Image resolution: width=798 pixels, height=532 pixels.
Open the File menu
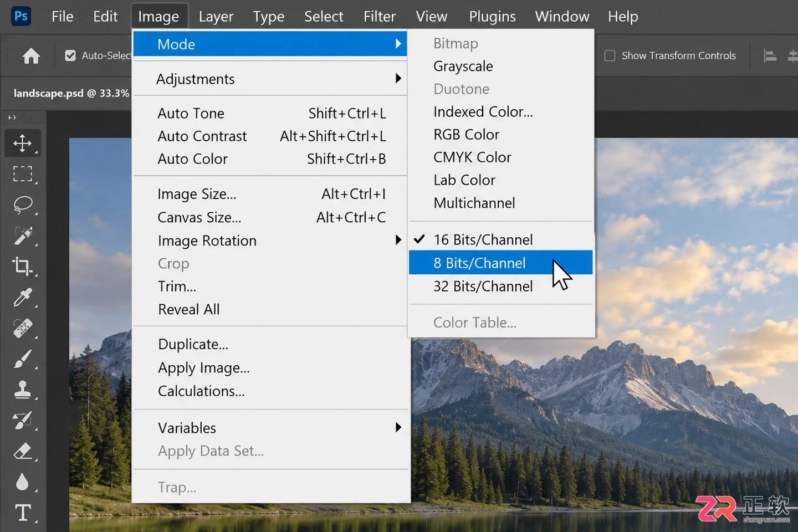[62, 17]
